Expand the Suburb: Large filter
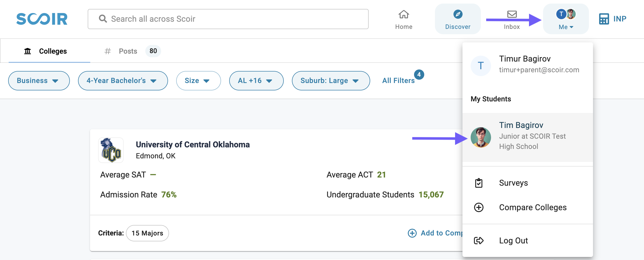Viewport: 644px width, 260px height. (x=330, y=81)
